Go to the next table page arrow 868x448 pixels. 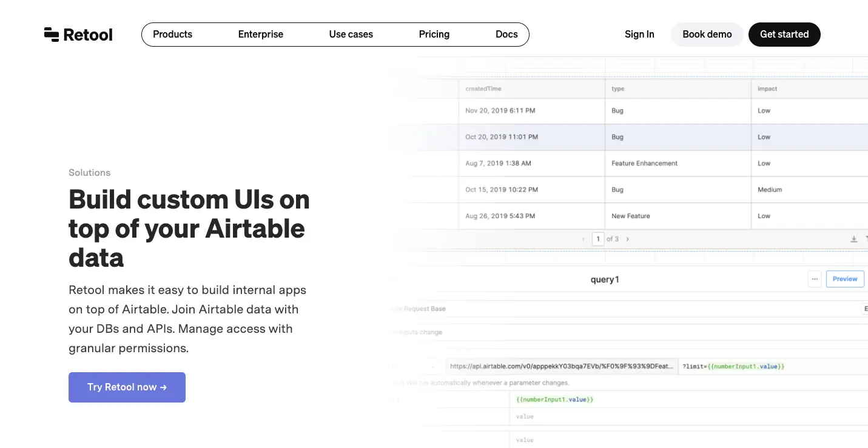[x=627, y=239]
